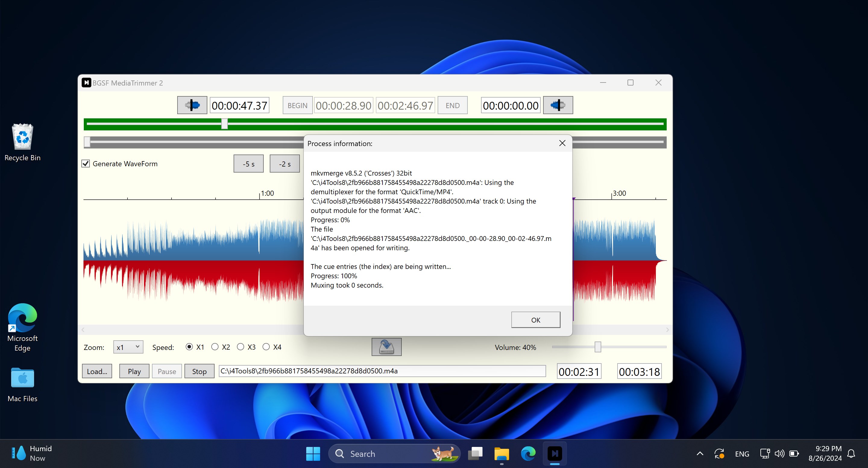Open the Task View taskbar icon
868x468 pixels.
tap(475, 454)
